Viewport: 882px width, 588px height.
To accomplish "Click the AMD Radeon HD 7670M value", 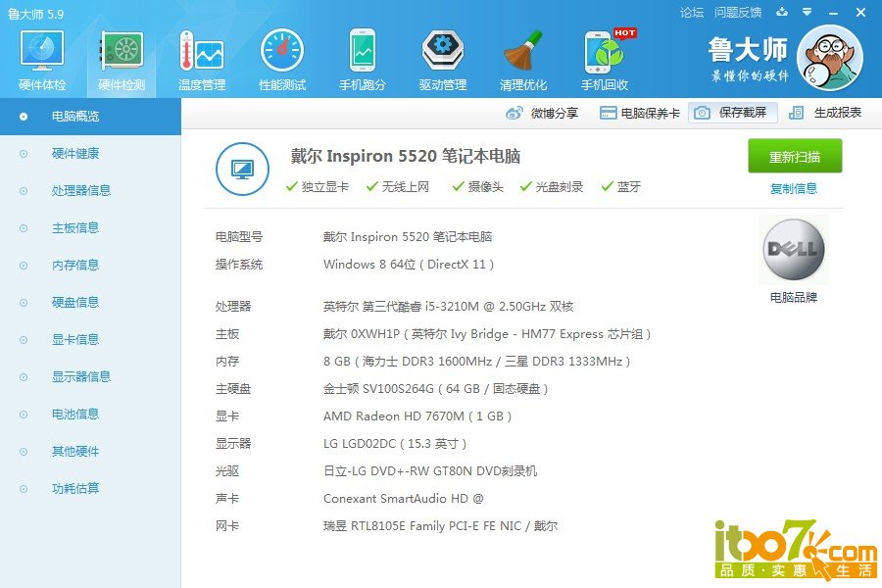I will [417, 416].
